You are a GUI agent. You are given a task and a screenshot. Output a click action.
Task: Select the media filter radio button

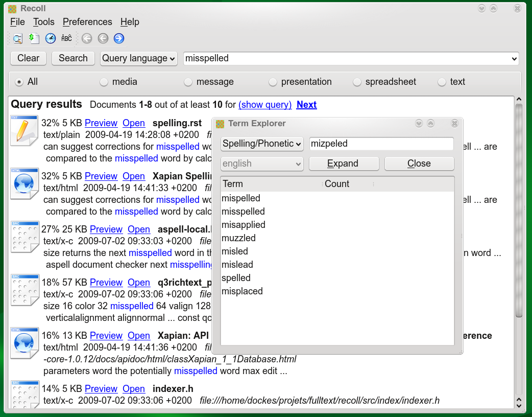[x=104, y=82]
